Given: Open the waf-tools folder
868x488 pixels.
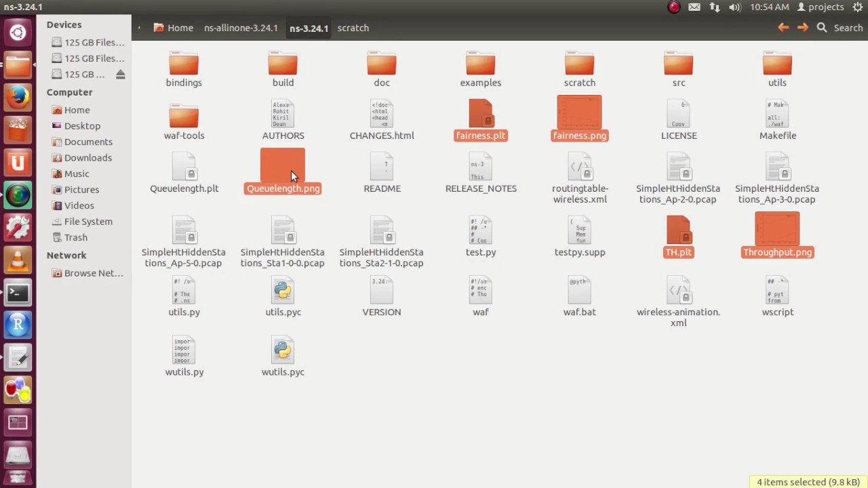Looking at the screenshot, I should 184,122.
